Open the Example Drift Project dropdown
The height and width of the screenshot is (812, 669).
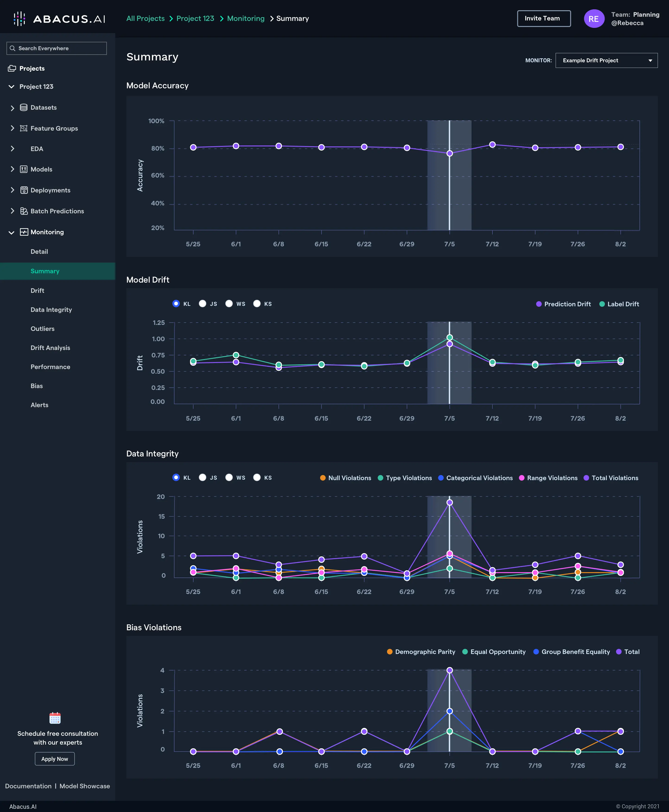pyautogui.click(x=606, y=60)
